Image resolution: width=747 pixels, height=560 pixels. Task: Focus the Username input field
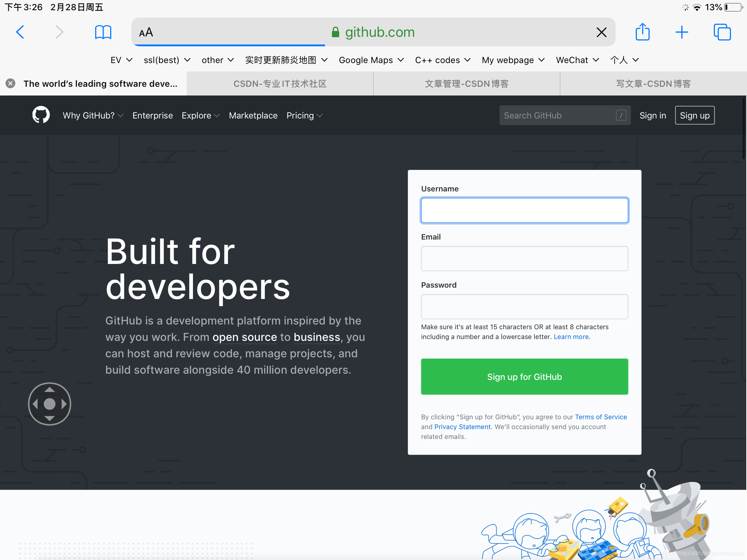pos(525,210)
